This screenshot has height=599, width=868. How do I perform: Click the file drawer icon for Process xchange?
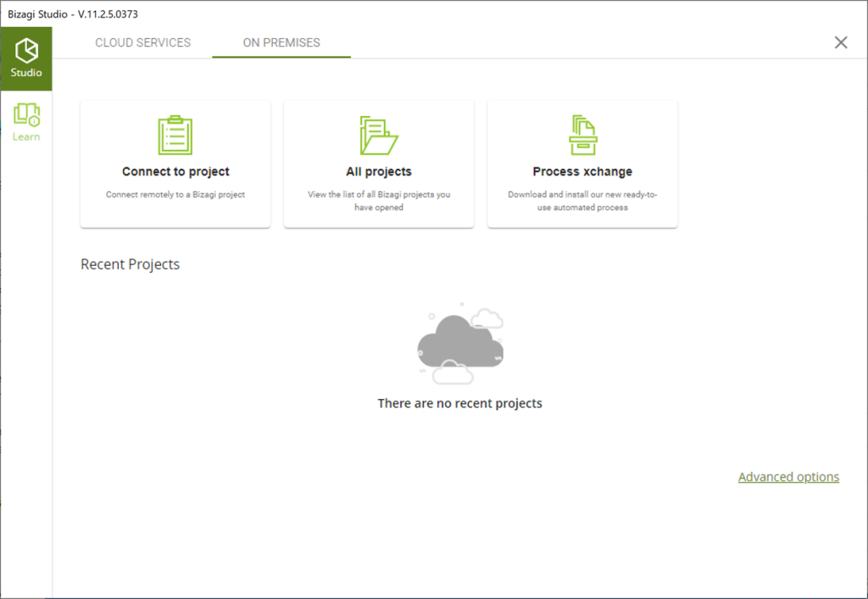coord(582,135)
